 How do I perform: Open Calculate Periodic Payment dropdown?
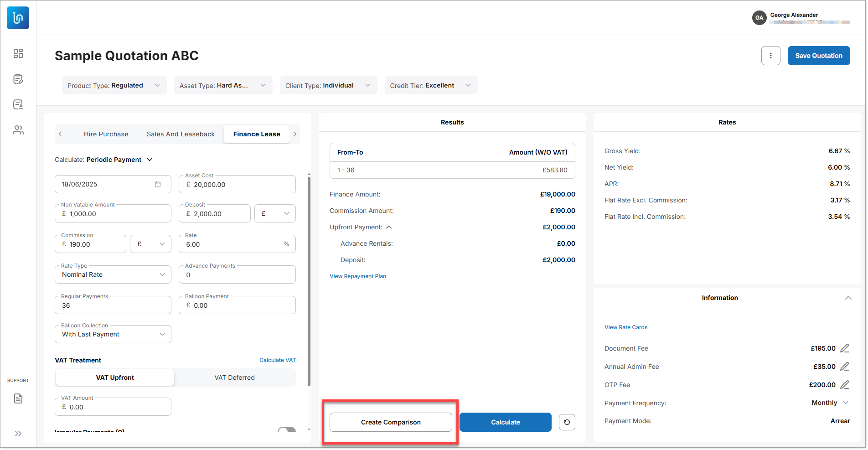(x=104, y=160)
